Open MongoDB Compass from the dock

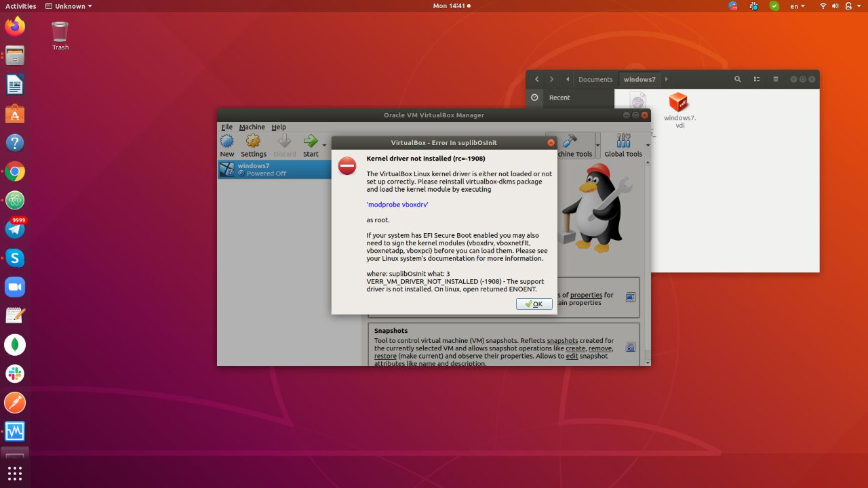(x=15, y=345)
